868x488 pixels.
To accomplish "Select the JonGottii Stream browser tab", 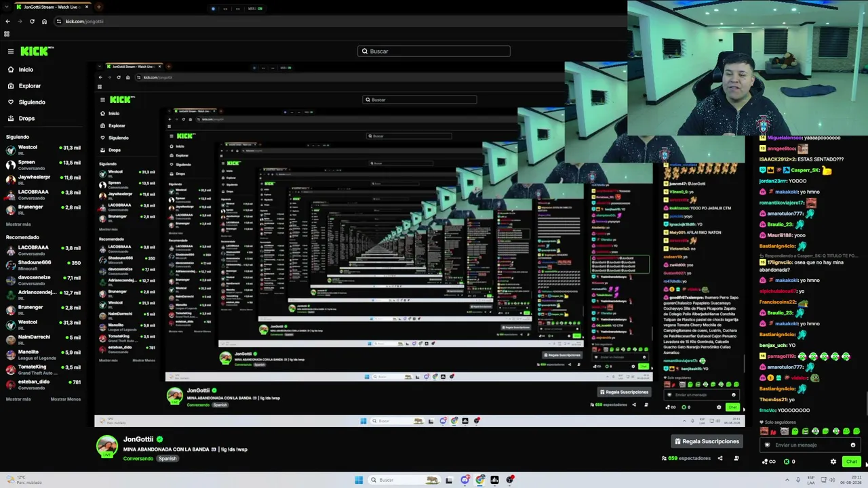I will [x=52, y=7].
